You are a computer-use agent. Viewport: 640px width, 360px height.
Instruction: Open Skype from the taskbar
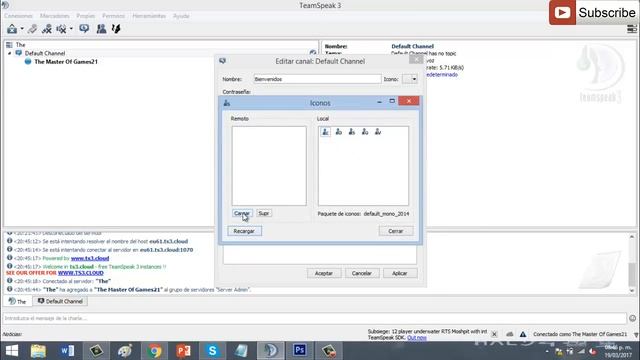(x=212, y=351)
